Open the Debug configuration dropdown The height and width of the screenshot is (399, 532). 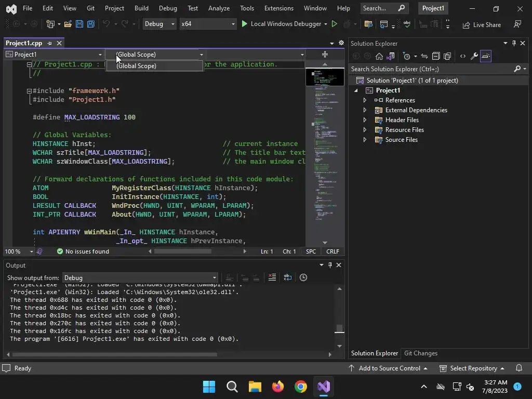159,24
